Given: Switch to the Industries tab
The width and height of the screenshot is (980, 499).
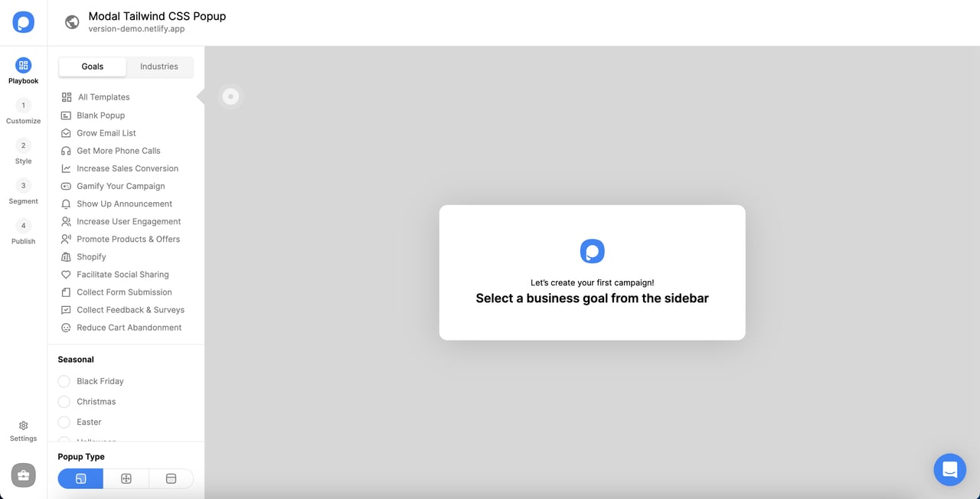Looking at the screenshot, I should point(159,67).
